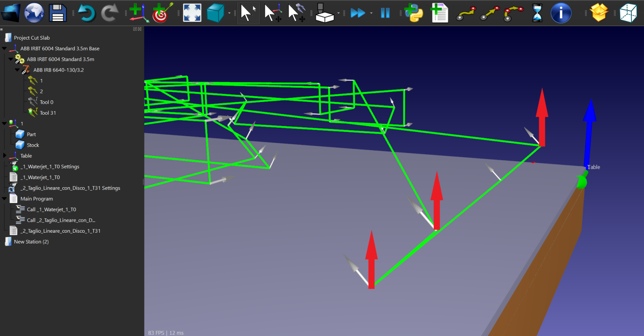
Task: Add a joint move instruction
Action: point(466,13)
